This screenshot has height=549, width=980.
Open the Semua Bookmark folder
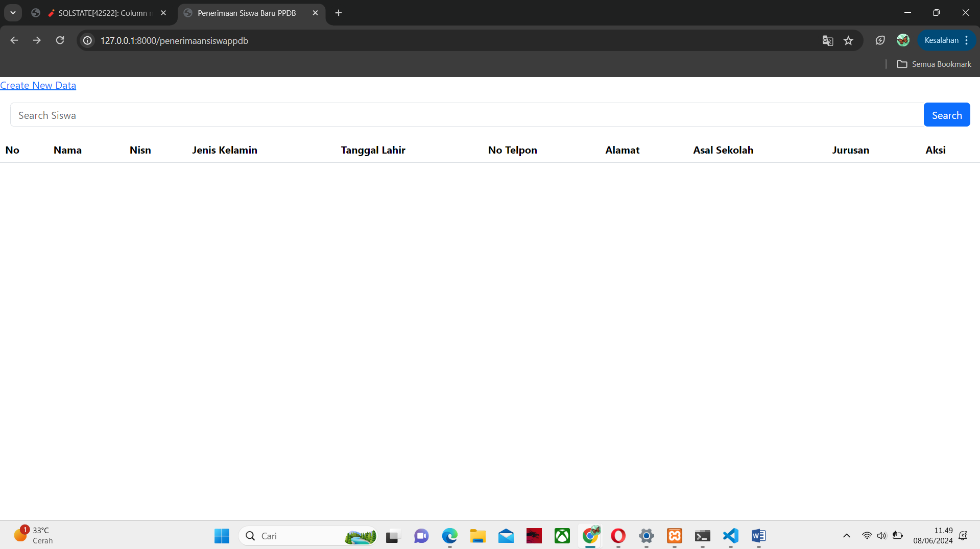[934, 64]
